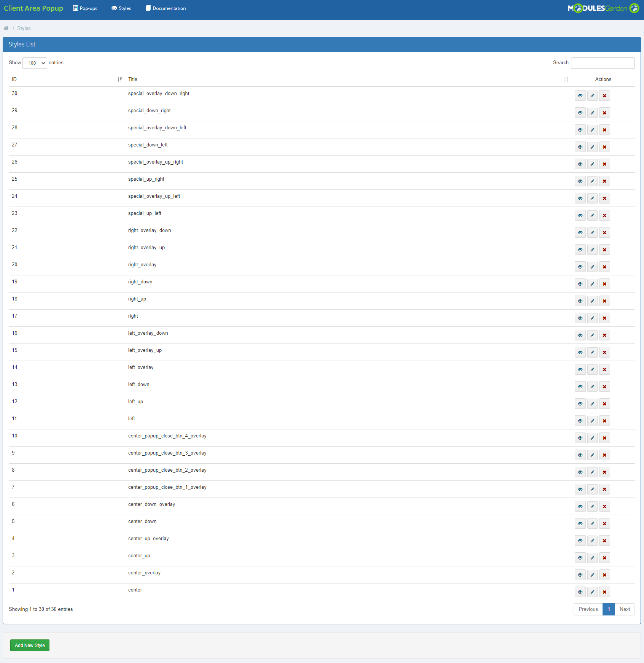This screenshot has height=663, width=644.
Task: Preview the style named center
Action: pos(580,592)
